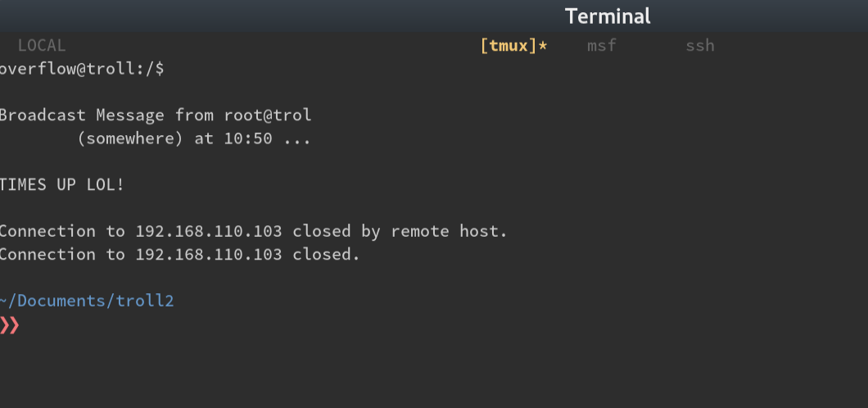The width and height of the screenshot is (868, 408).
Task: Click the asterisk active-window marker after [tmux]
Action: click(542, 45)
